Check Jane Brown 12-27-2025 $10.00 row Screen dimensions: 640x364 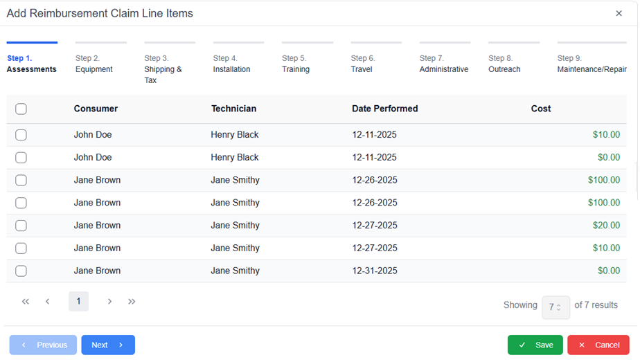(x=21, y=248)
